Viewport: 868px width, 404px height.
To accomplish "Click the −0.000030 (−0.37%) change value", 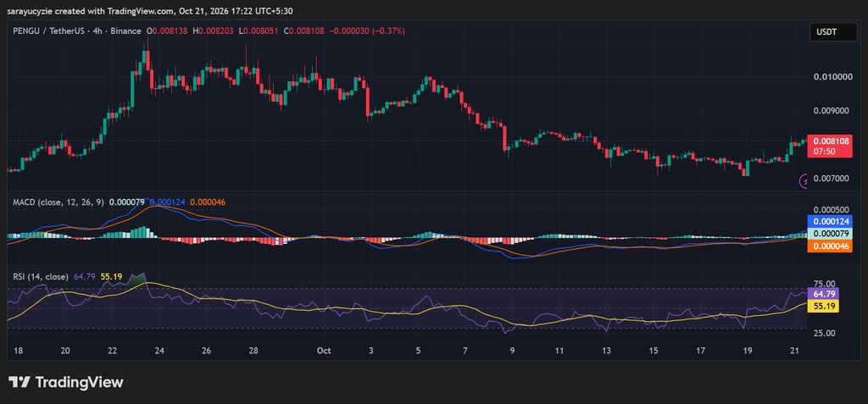I will coord(367,31).
